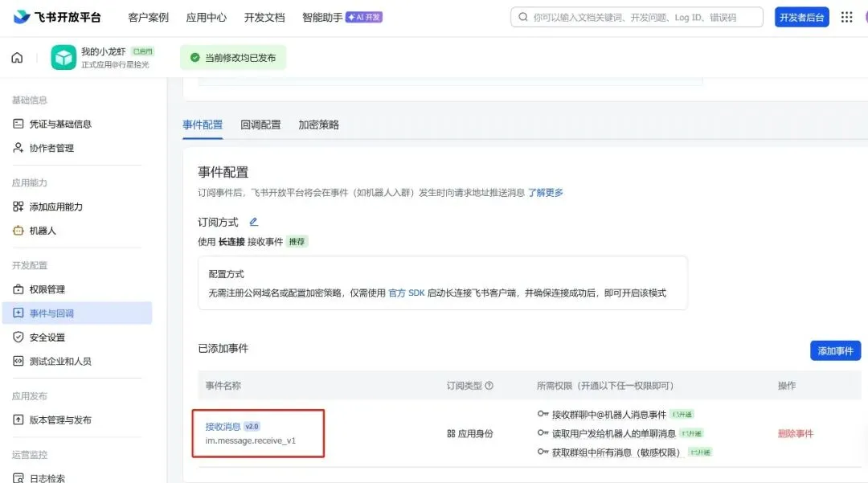The height and width of the screenshot is (483, 868).
Task: Click the AI 开发 badge
Action: [x=364, y=17]
